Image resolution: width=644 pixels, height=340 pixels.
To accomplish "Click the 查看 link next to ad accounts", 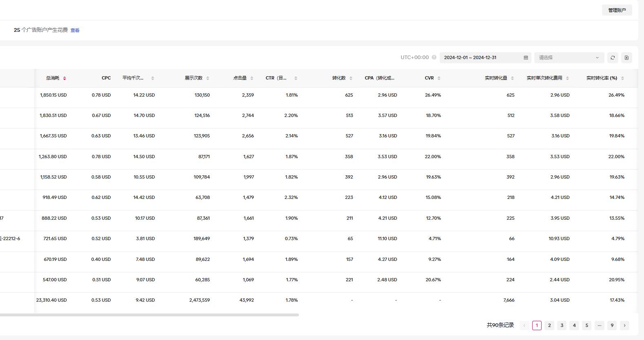I will pyautogui.click(x=75, y=30).
